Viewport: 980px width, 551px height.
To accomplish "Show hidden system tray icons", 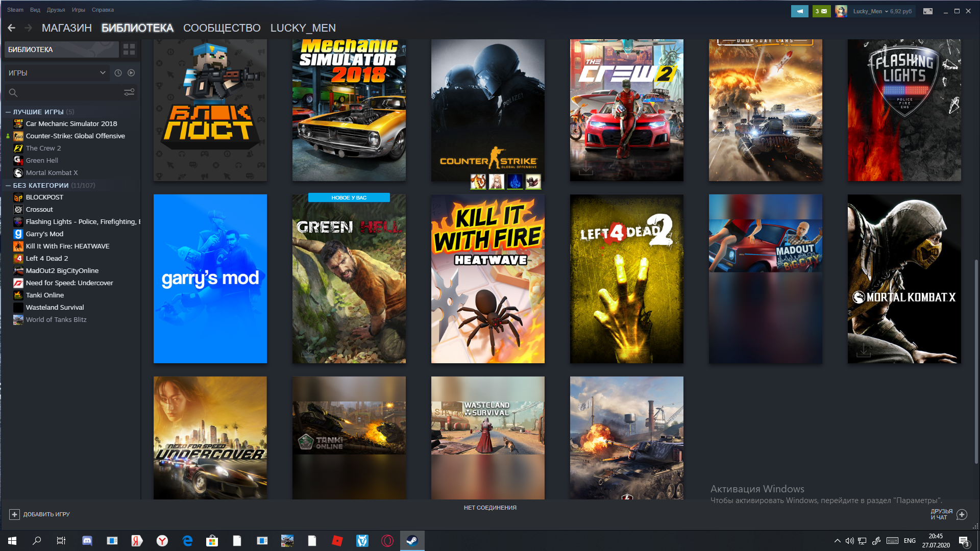I will point(837,541).
